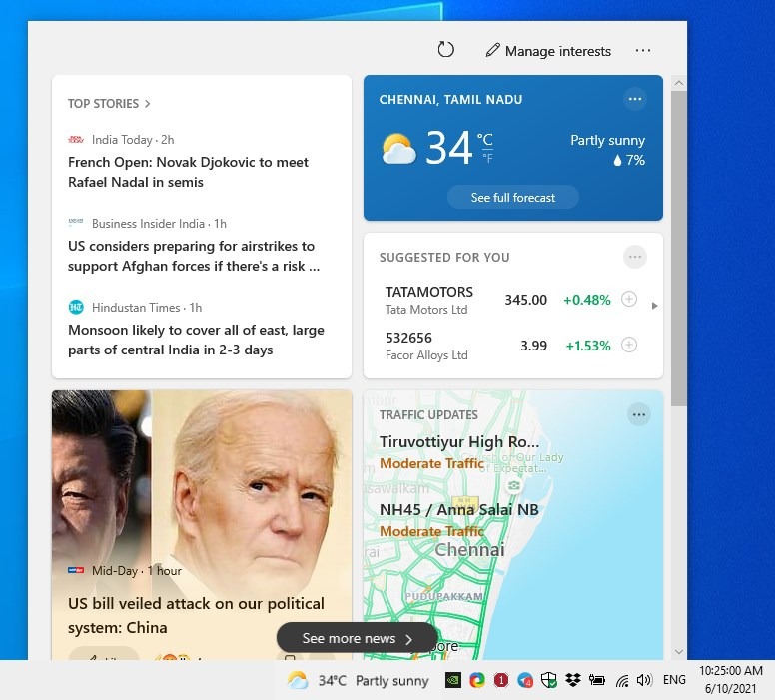775x700 pixels.
Task: Open NH45 Anna Salai NB traffic info
Action: (x=458, y=520)
